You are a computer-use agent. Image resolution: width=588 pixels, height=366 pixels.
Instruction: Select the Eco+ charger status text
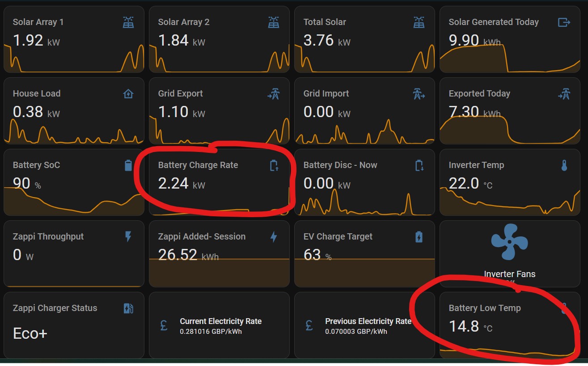[x=30, y=333]
